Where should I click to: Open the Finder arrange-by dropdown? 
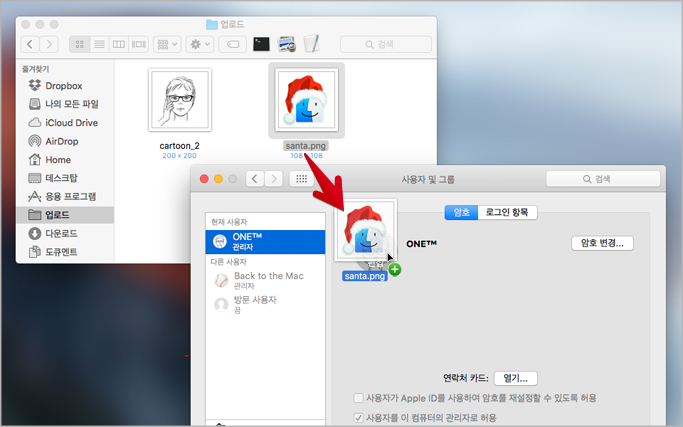(x=167, y=44)
